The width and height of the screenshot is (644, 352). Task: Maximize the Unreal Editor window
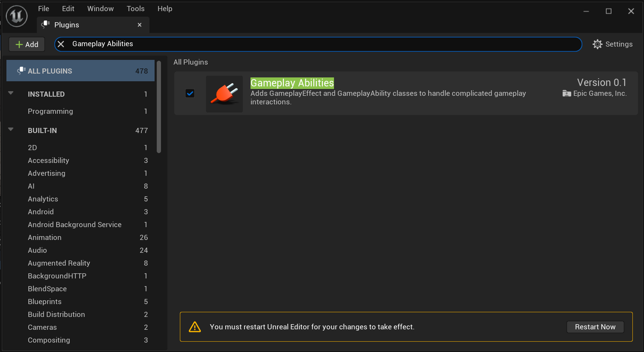608,11
